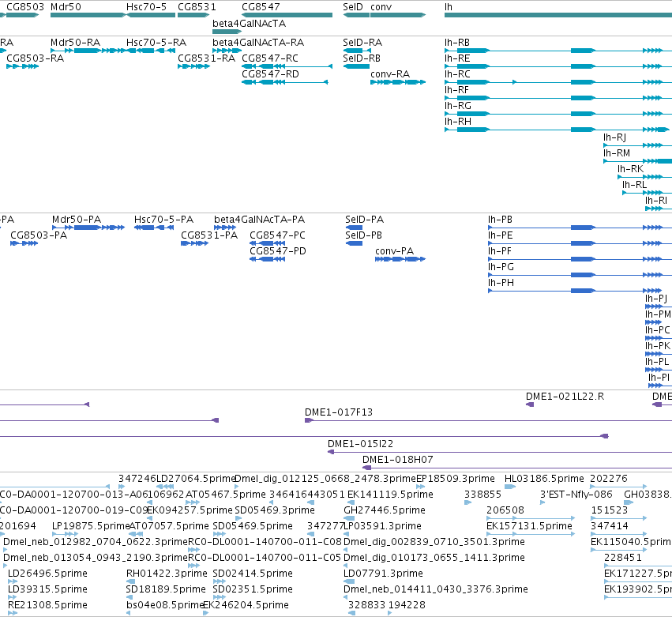This screenshot has height=617, width=672.
Task: Select the Ih-RH transcript label
Action: click(458, 122)
